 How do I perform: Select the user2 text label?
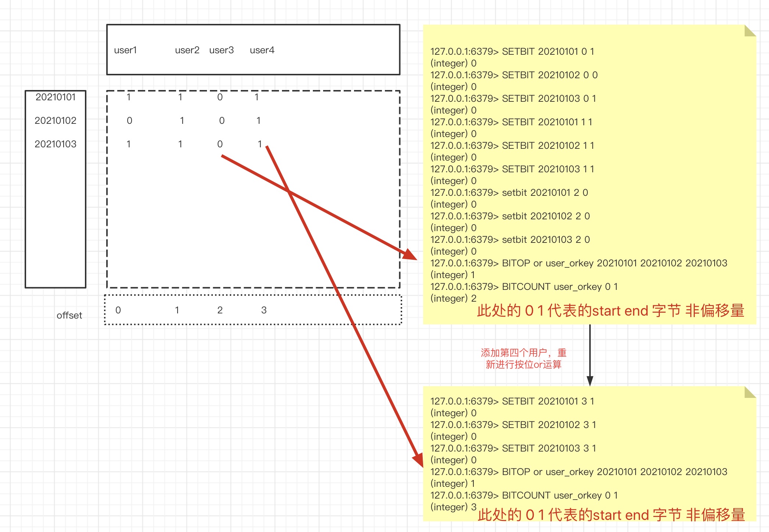[187, 50]
